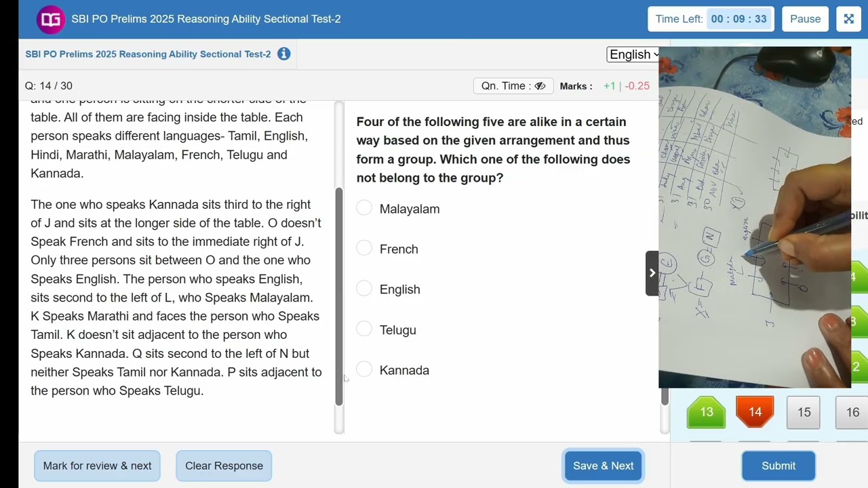Screen dimensions: 868x488
Task: Open the English language dropdown
Action: (633, 55)
